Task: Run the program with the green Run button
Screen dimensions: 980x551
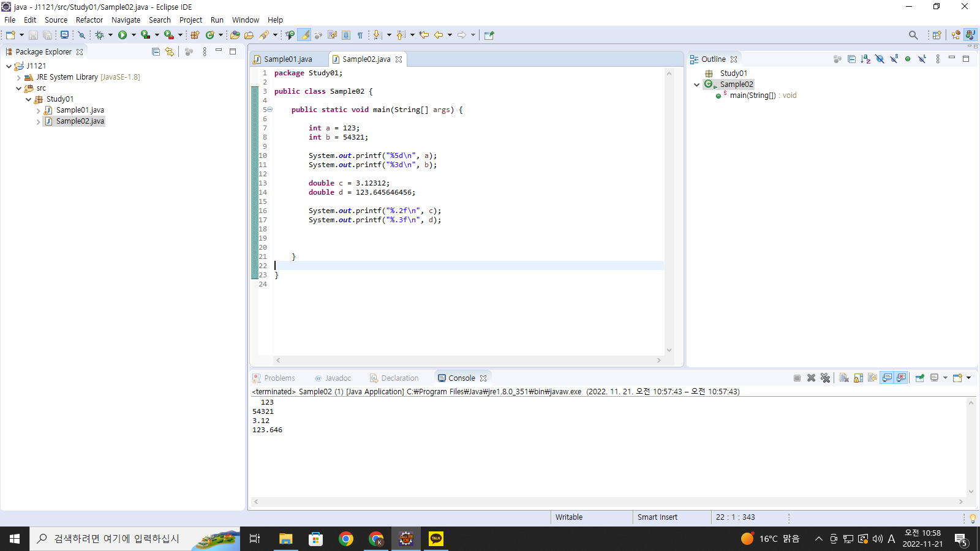Action: 123,35
